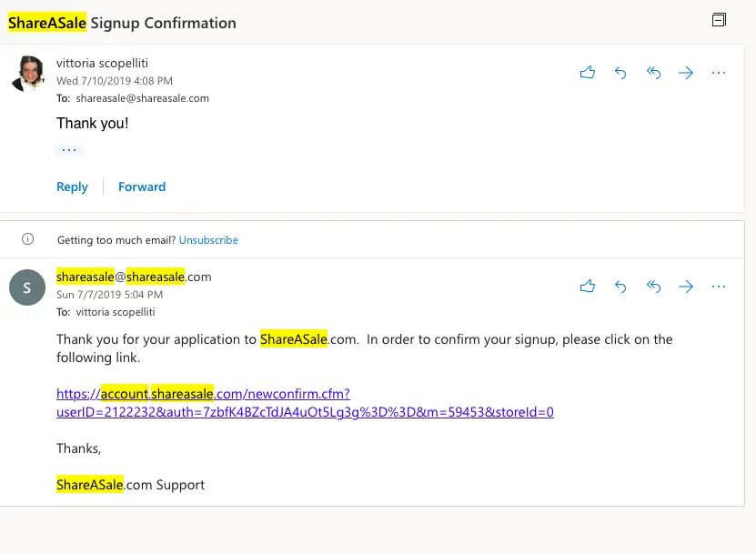The height and width of the screenshot is (554, 756).
Task: Open the account.shareasale.com confirmation link
Action: tap(305, 403)
